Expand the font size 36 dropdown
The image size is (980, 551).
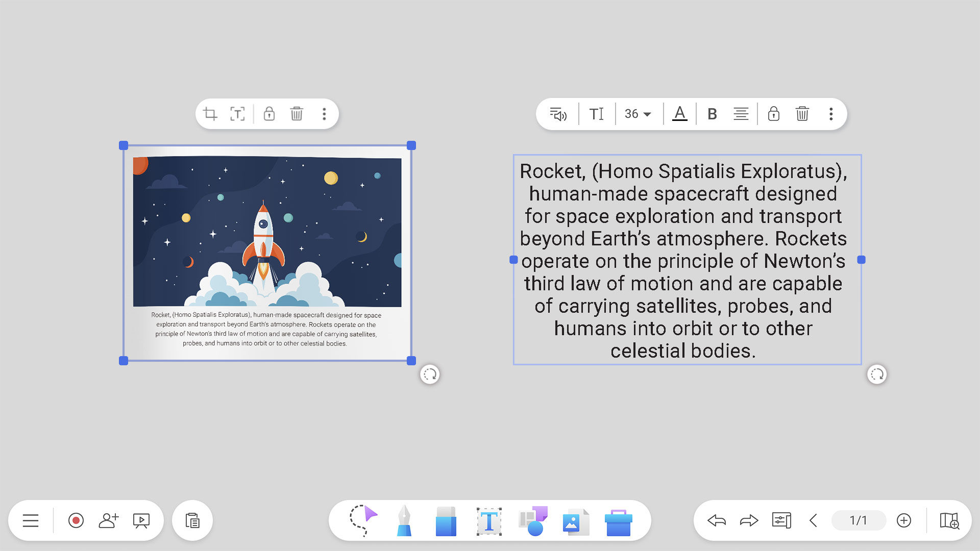(638, 114)
